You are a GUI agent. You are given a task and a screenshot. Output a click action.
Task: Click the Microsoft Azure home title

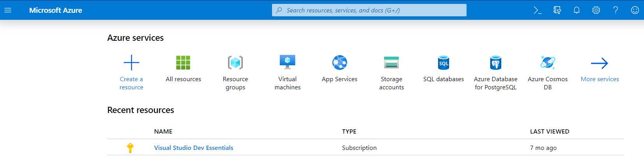56,10
